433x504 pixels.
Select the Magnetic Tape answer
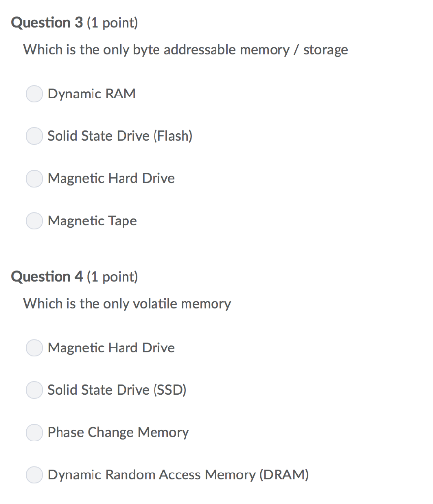[x=34, y=220]
